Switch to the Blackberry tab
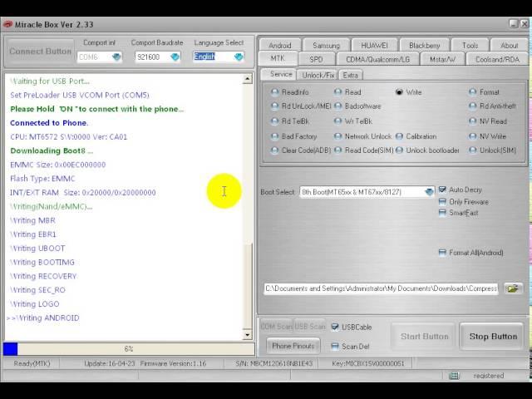The width and height of the screenshot is (532, 399). [x=425, y=45]
